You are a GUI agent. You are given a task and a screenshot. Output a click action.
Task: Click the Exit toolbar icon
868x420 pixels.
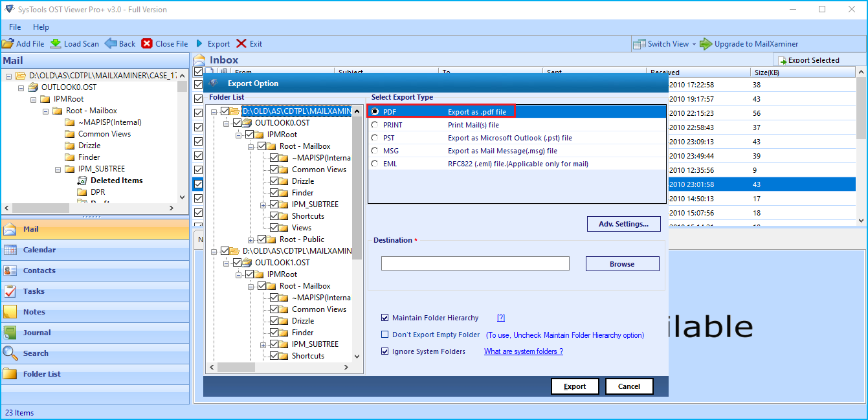[x=241, y=43]
